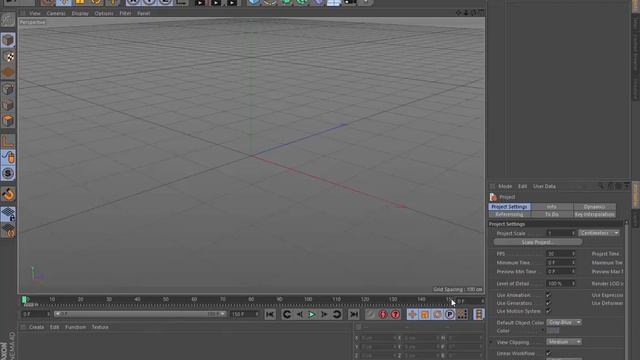Open the viewport Panel menu
Viewport: 640px width, 360px height.
(143, 13)
